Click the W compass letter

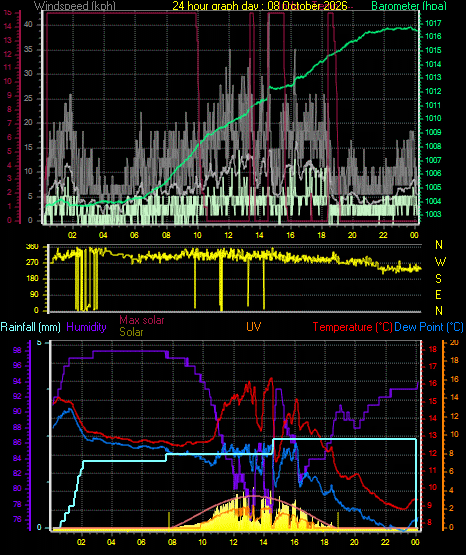point(440,262)
